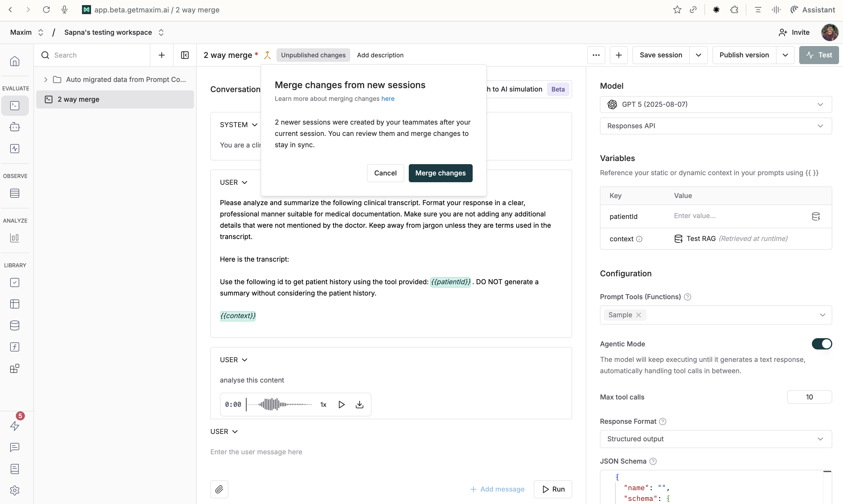Click the merge sessions icon next to title
The width and height of the screenshot is (843, 504).
267,55
